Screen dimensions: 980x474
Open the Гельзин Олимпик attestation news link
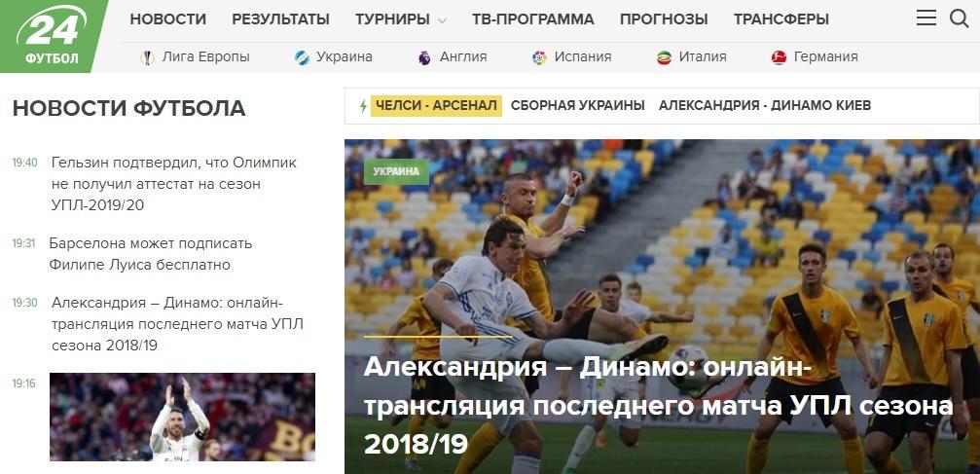174,184
